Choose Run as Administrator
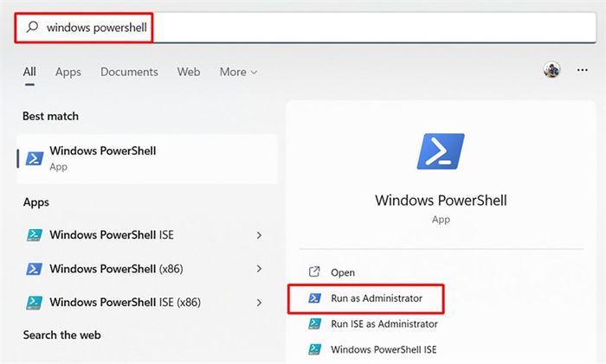Screen dimensions: 606x364 click(x=365, y=298)
